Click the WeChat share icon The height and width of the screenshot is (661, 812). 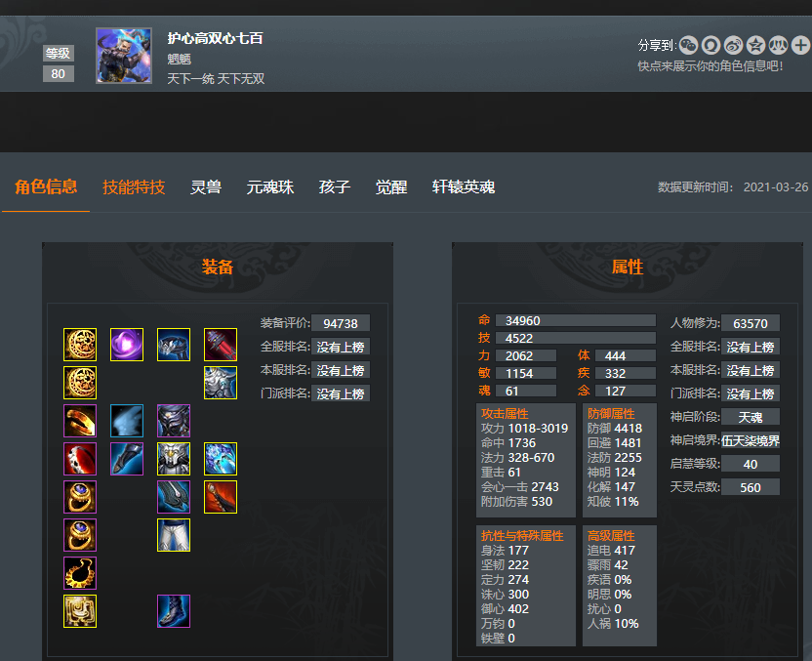pos(688,46)
